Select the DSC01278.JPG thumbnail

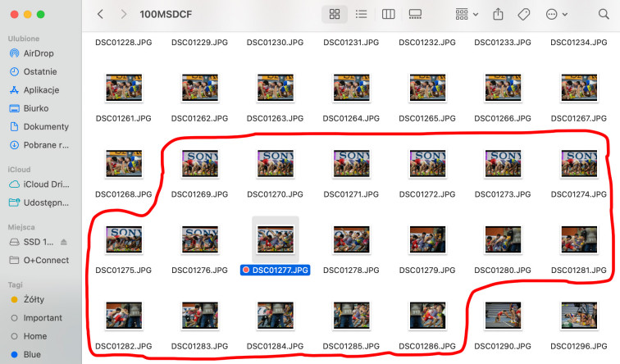pyautogui.click(x=350, y=239)
